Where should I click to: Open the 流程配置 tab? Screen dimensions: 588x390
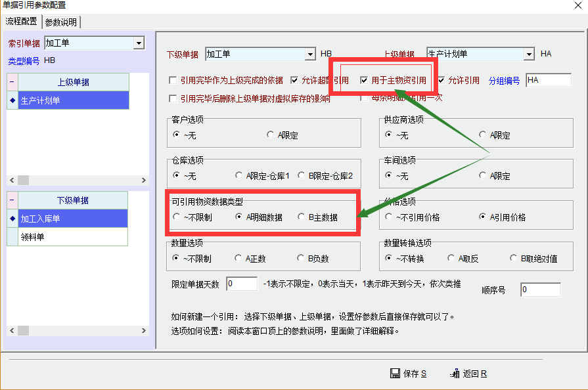tap(22, 22)
